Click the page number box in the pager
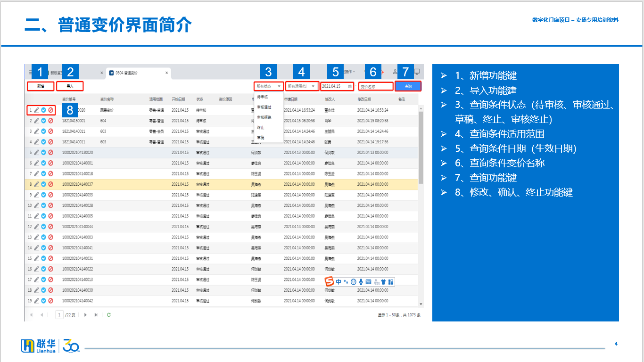Image resolution: width=644 pixels, height=362 pixels. [59, 314]
